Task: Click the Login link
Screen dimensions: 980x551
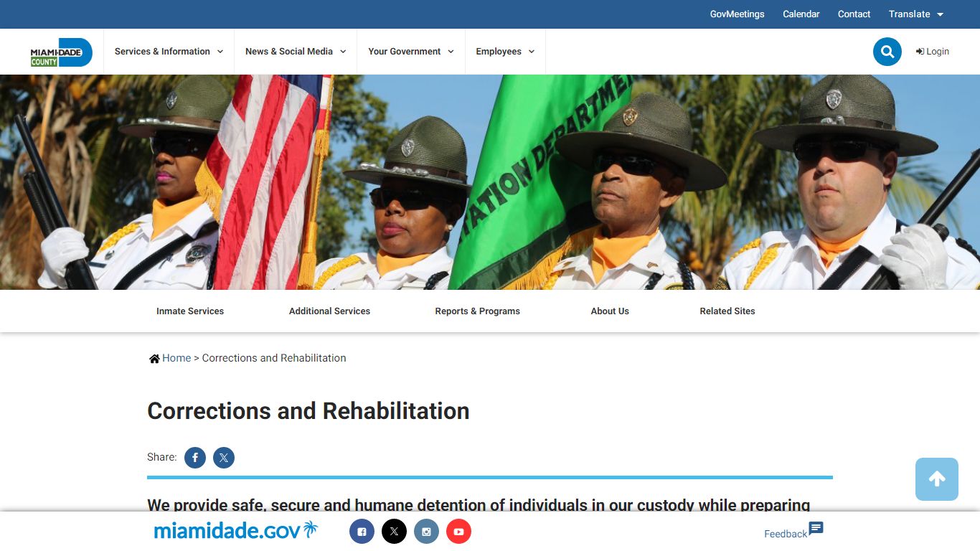Action: pos(933,52)
